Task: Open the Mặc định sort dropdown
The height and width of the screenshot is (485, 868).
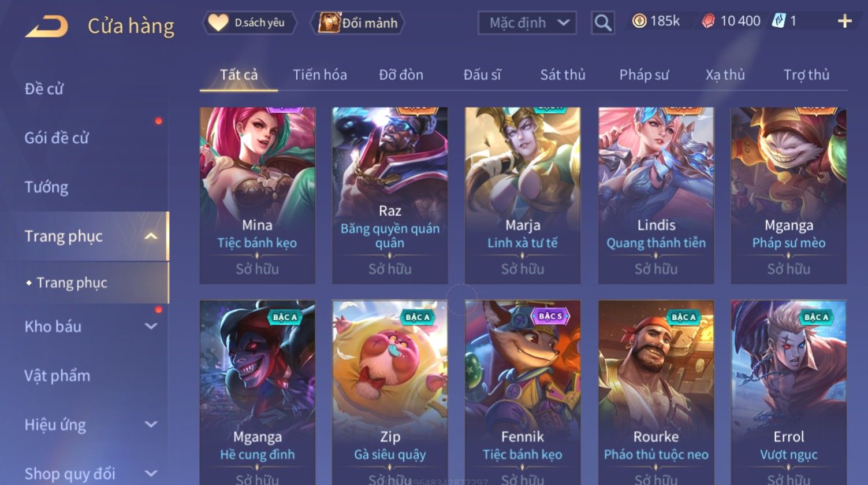Action: click(527, 23)
